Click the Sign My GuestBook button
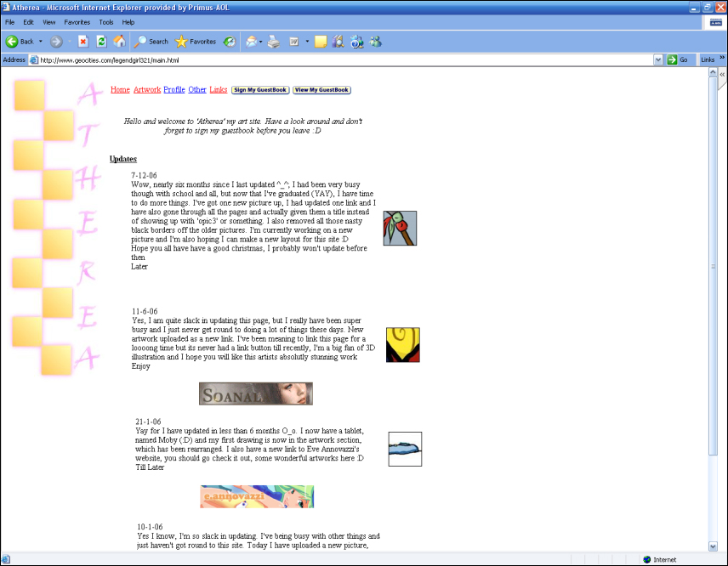728x566 pixels. [260, 90]
